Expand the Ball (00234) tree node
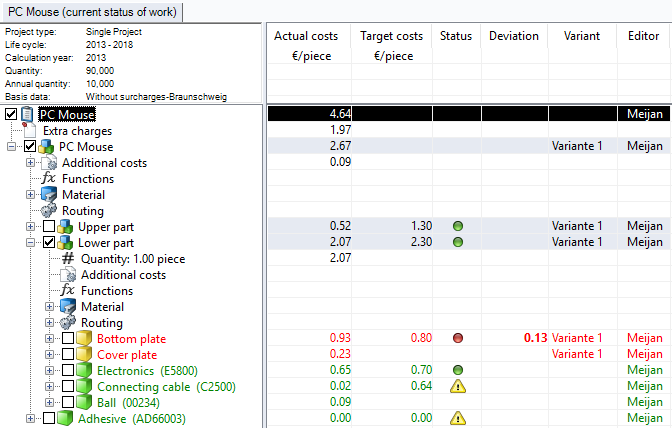Viewport: 672px width, 428px height. 51,403
